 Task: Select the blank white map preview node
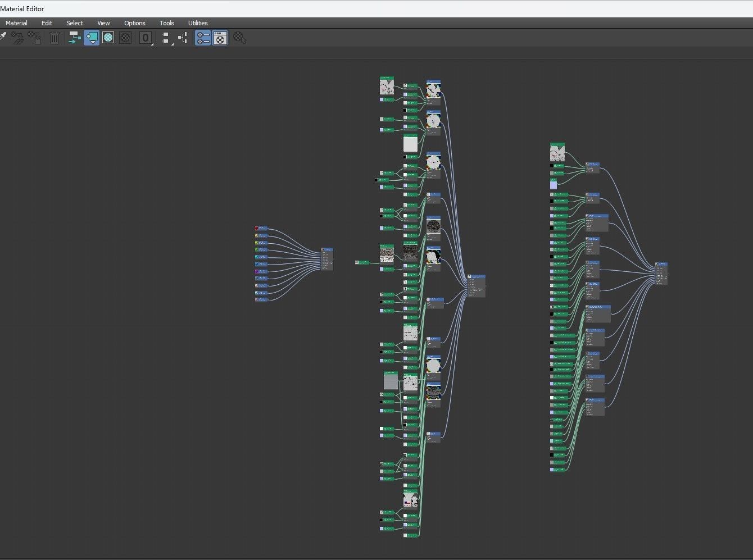point(410,143)
